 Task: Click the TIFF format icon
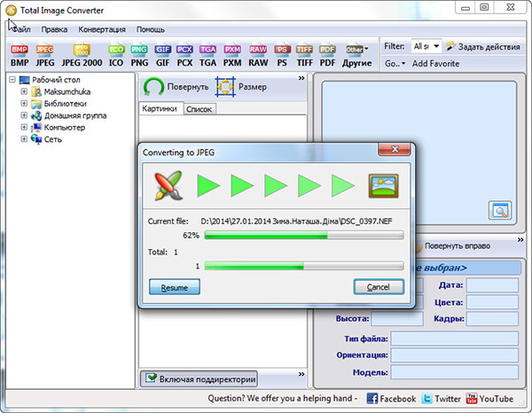coord(304,56)
